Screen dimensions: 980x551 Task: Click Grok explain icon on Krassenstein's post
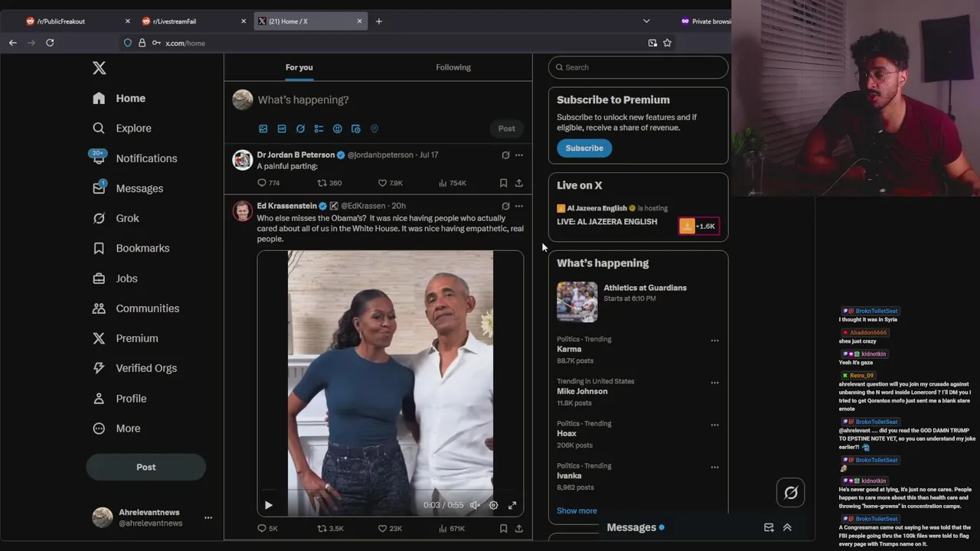coord(505,206)
